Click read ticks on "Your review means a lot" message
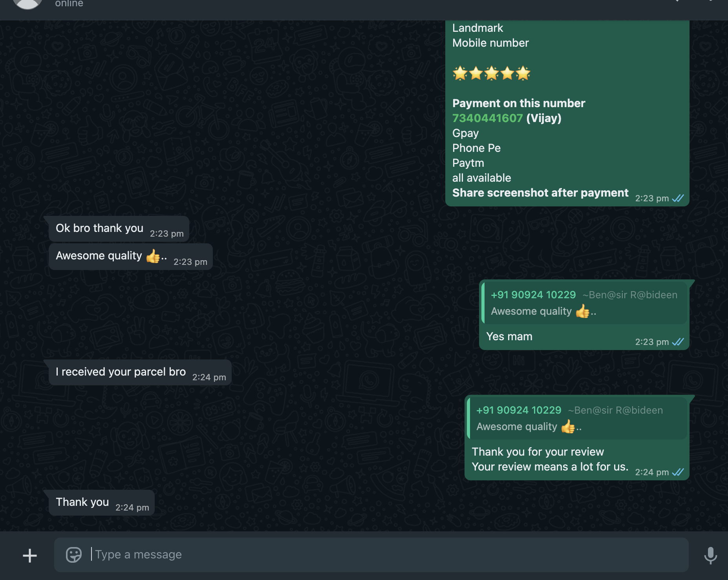 [x=678, y=472]
